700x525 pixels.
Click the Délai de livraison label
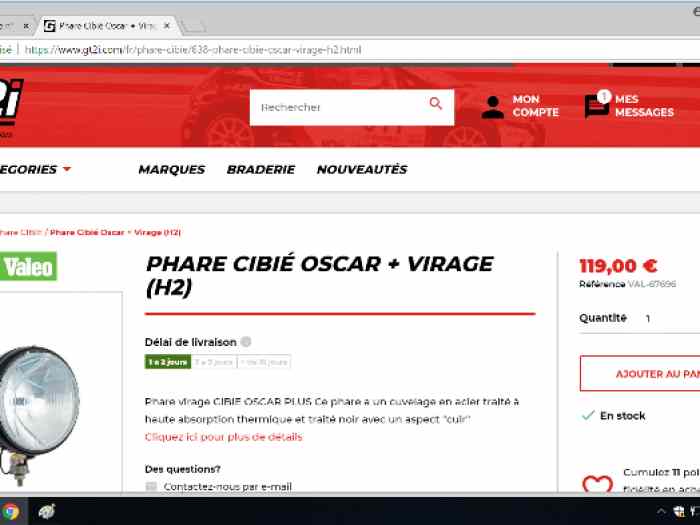(x=191, y=342)
